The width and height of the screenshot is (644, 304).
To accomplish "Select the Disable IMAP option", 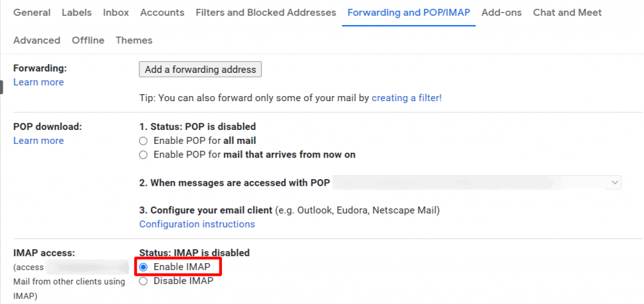I will click(143, 281).
